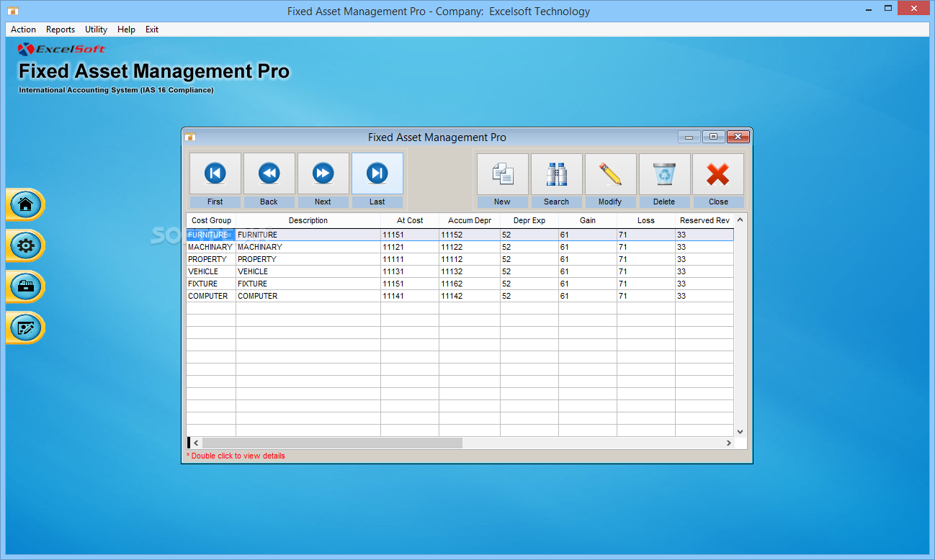Open Search with the binoculars icon
The width and height of the screenshot is (935, 560).
(557, 173)
